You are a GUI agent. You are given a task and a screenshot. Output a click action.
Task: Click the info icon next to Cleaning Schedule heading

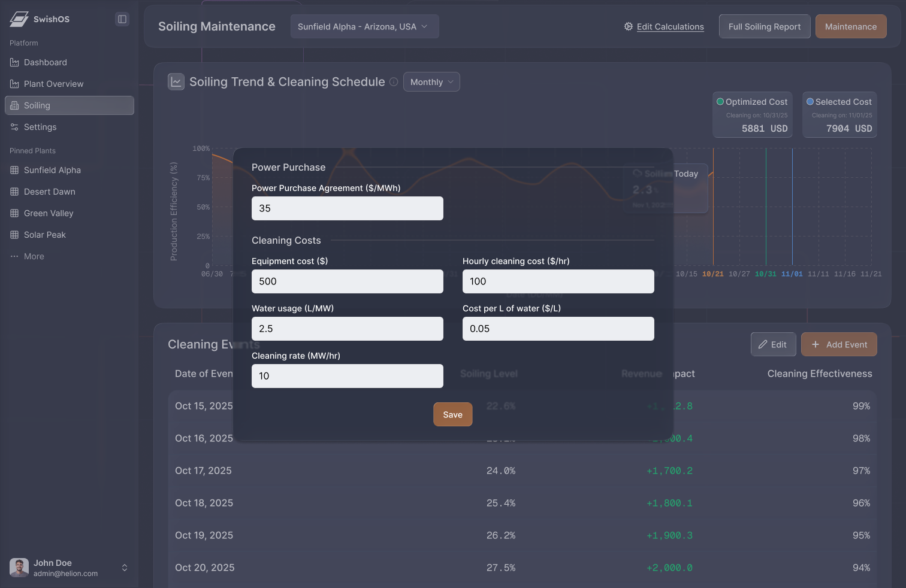[394, 82]
